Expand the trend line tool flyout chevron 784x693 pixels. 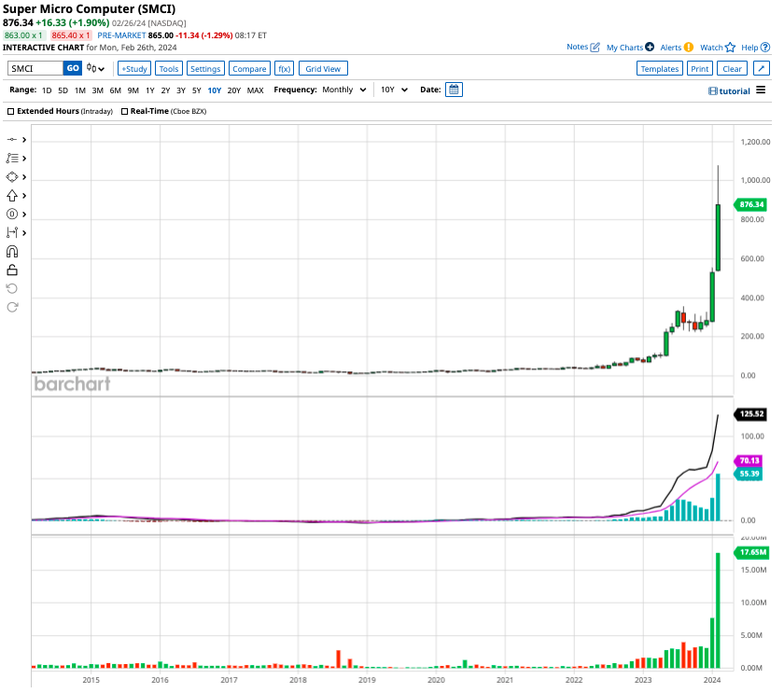point(24,138)
